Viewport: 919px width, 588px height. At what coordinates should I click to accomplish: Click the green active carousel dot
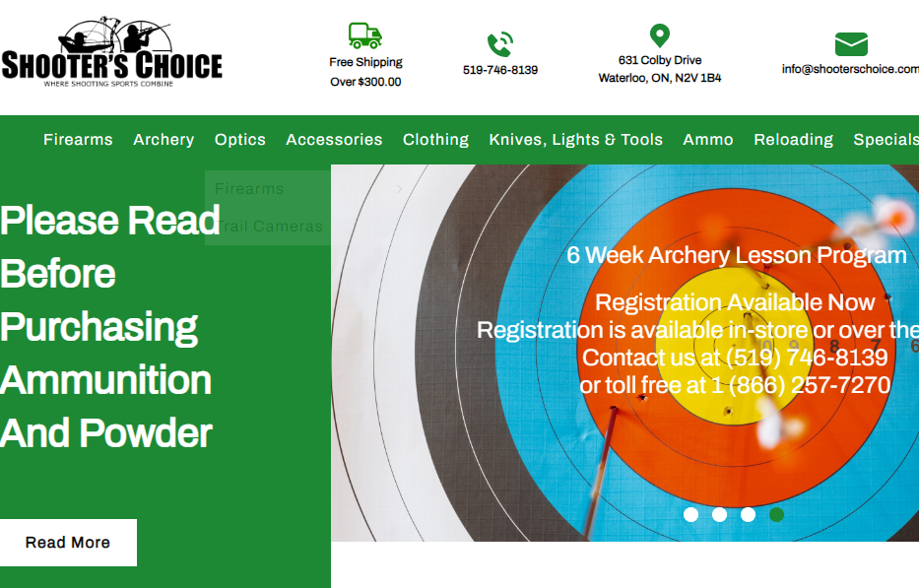pos(777,514)
